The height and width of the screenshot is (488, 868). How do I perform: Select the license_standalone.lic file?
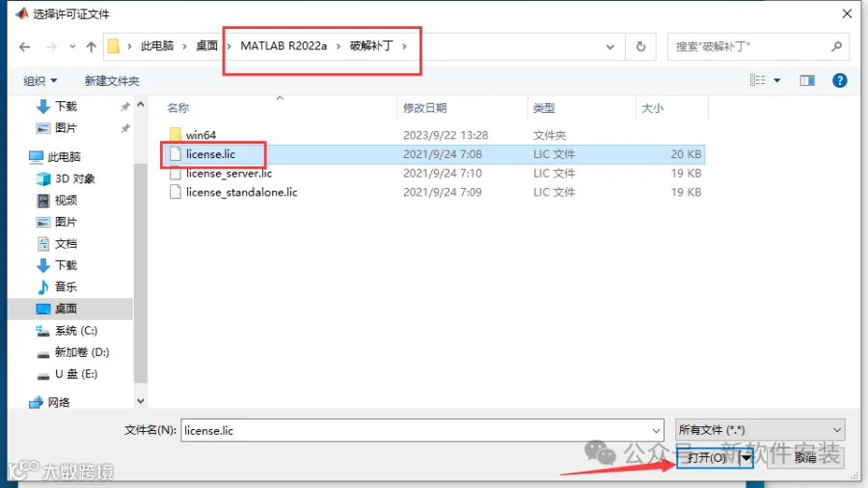pos(241,192)
